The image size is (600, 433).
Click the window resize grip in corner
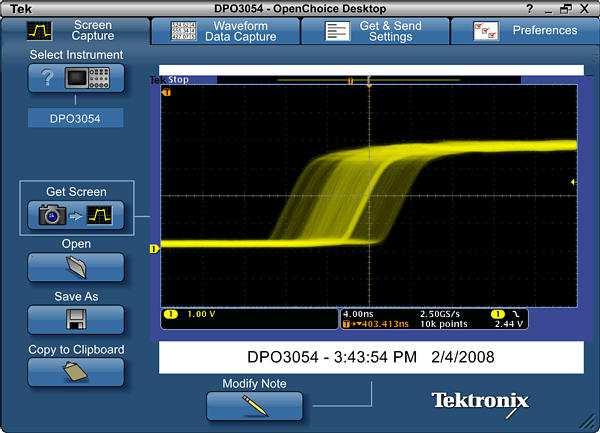(x=589, y=423)
